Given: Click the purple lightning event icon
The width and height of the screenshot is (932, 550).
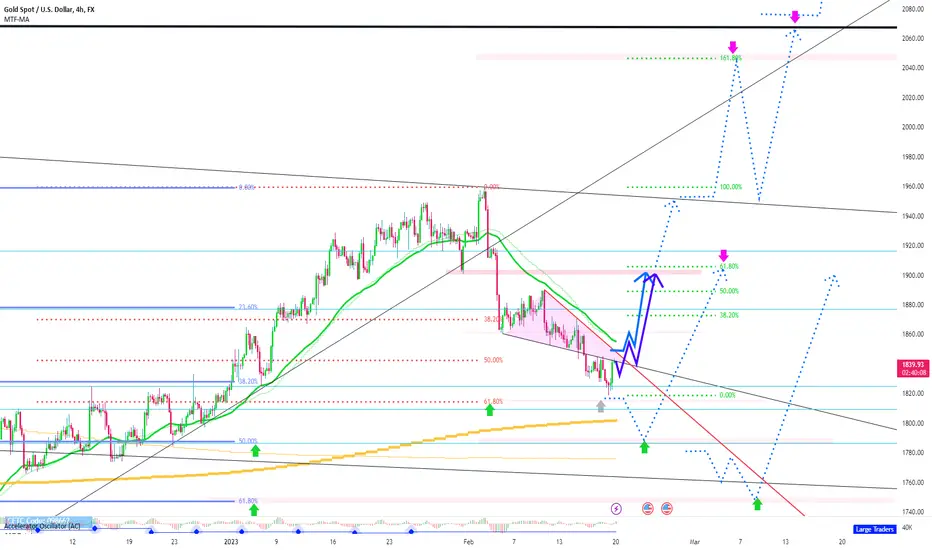Looking at the screenshot, I should tap(616, 508).
